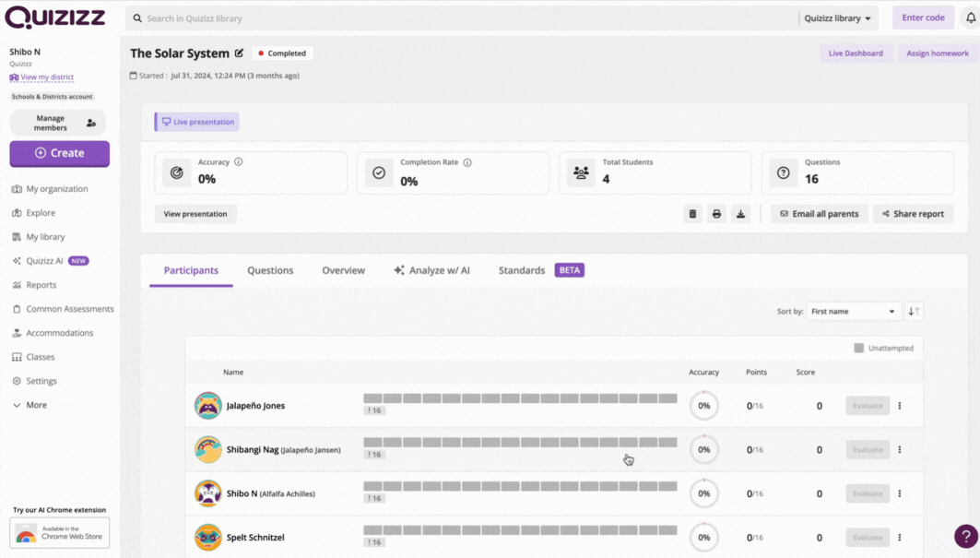This screenshot has width=980, height=558.
Task: Click Share report button
Action: 913,214
